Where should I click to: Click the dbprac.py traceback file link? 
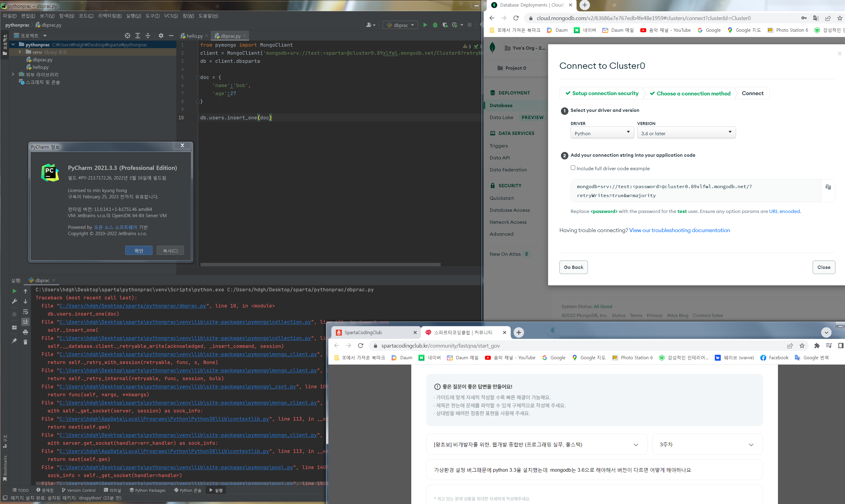tap(133, 306)
